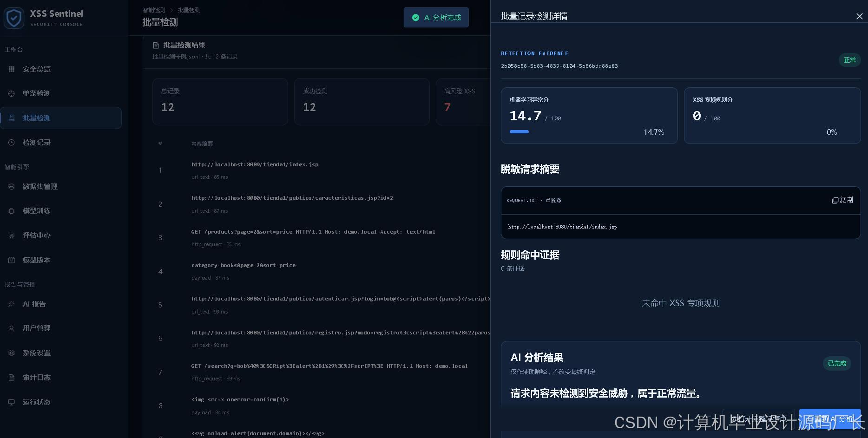
Task: Open 审计日志 in the sidebar
Action: (x=61, y=378)
